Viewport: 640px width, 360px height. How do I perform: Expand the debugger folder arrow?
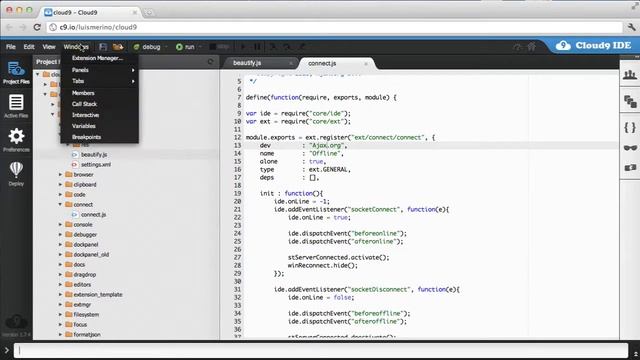[60, 234]
